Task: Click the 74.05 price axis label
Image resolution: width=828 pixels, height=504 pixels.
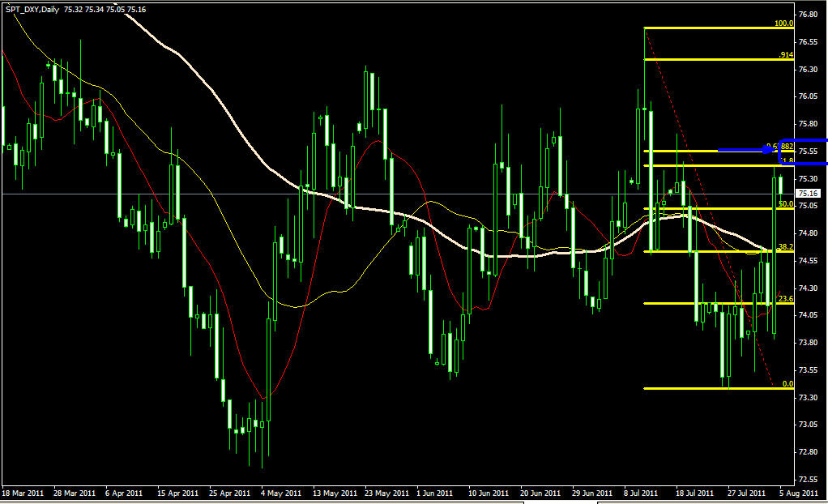Action: pyautogui.click(x=809, y=315)
